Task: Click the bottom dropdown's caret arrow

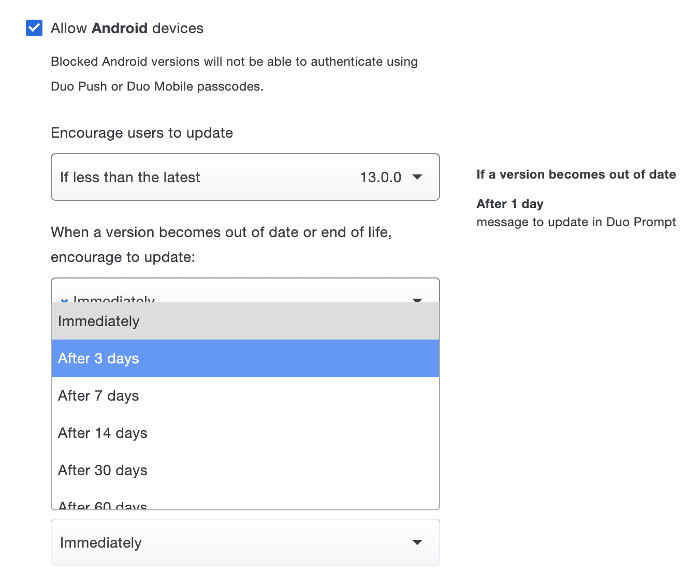Action: tap(417, 542)
